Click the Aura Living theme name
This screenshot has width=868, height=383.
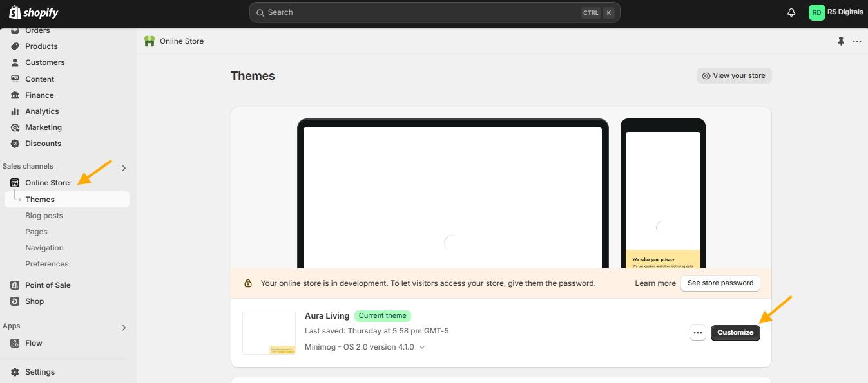tap(327, 316)
